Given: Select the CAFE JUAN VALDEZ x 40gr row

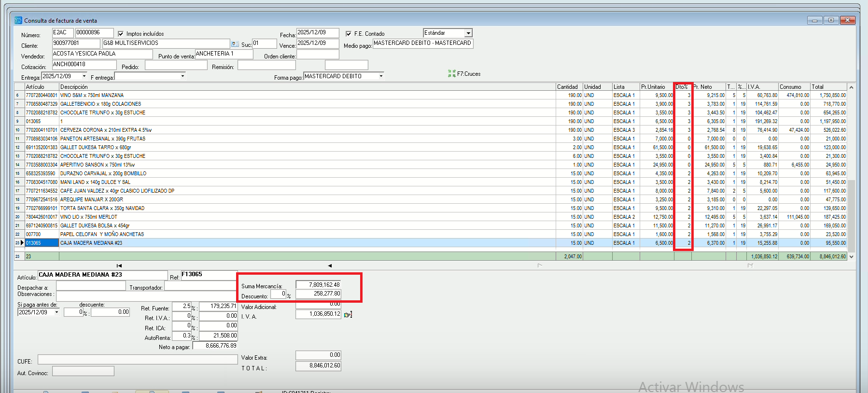Looking at the screenshot, I should pyautogui.click(x=431, y=191).
